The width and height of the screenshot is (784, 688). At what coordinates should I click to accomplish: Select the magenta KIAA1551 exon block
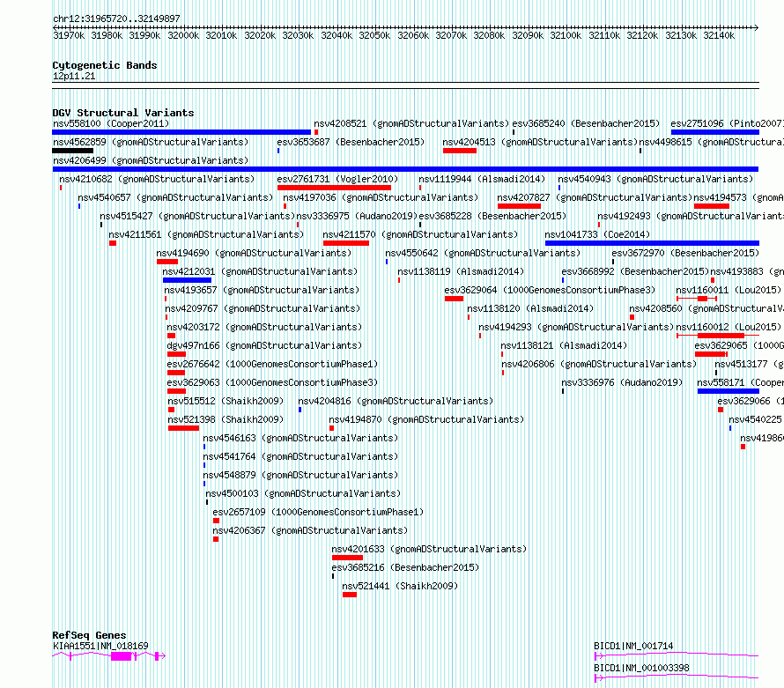click(121, 656)
